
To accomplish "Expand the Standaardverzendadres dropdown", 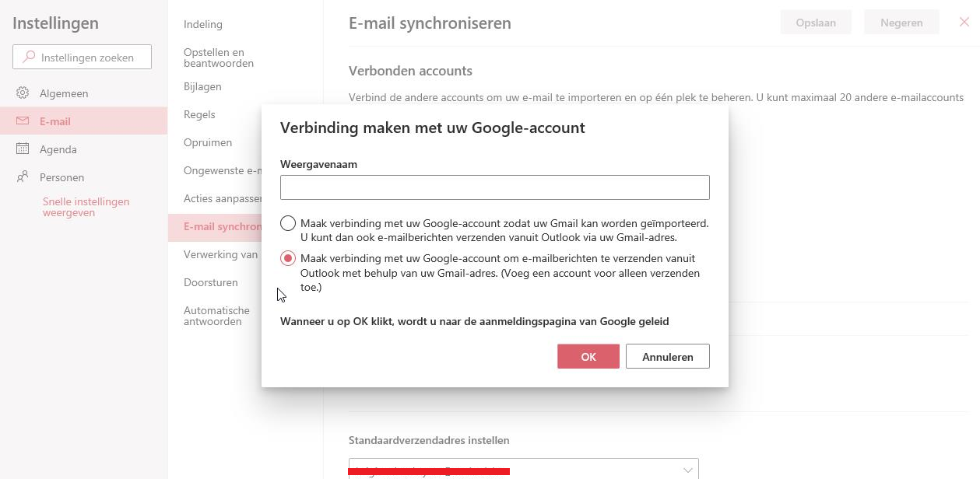I will coord(688,470).
